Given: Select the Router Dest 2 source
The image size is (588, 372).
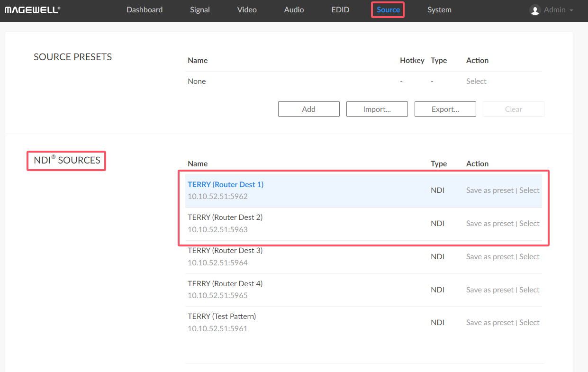Looking at the screenshot, I should click(x=529, y=224).
